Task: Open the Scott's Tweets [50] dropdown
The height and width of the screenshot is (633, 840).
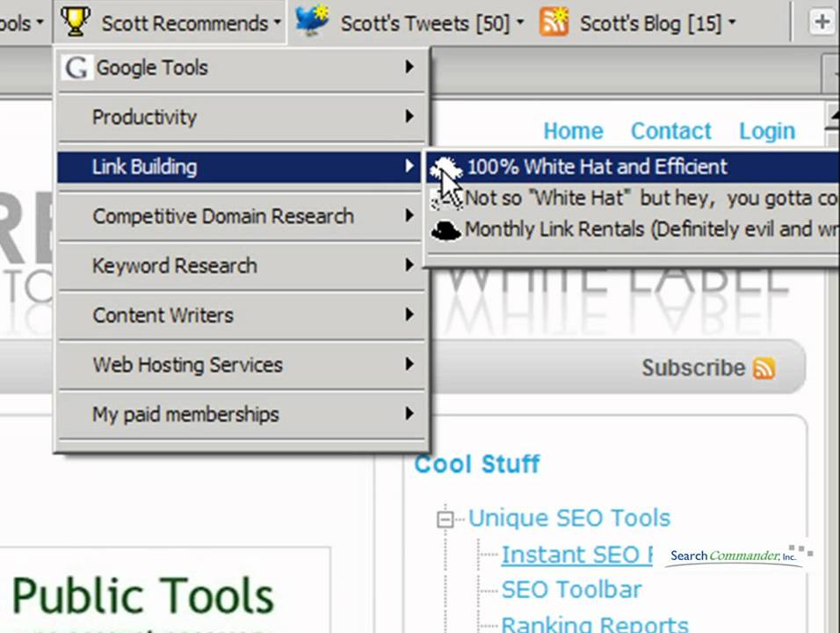Action: point(409,23)
